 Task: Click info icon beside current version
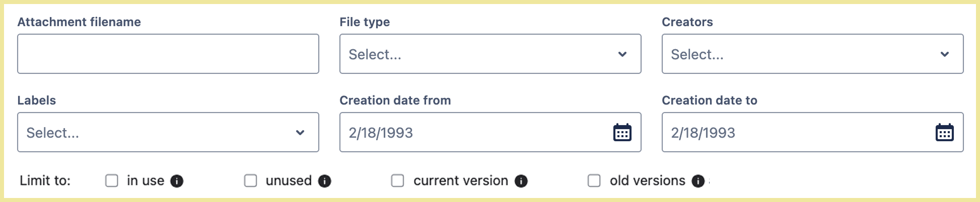tap(521, 181)
